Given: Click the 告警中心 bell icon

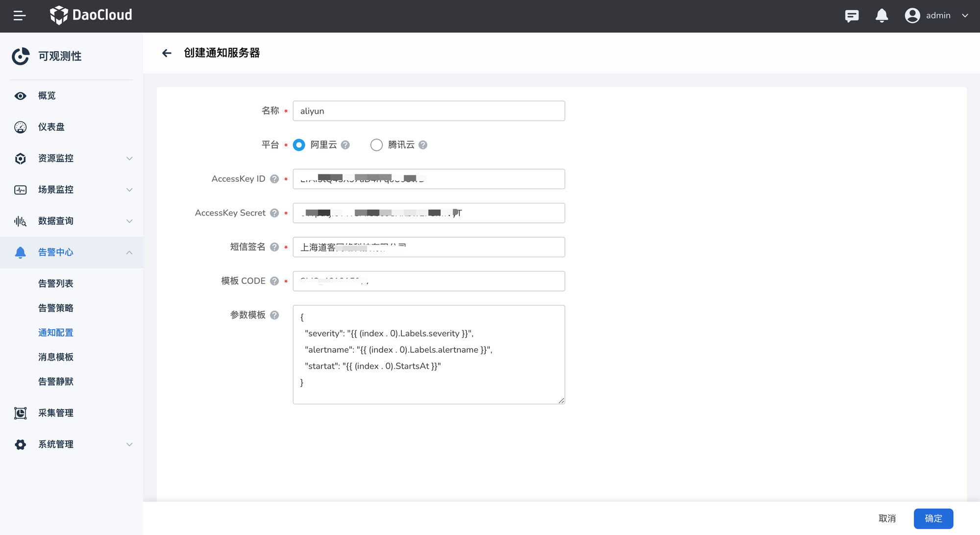Looking at the screenshot, I should tap(21, 253).
